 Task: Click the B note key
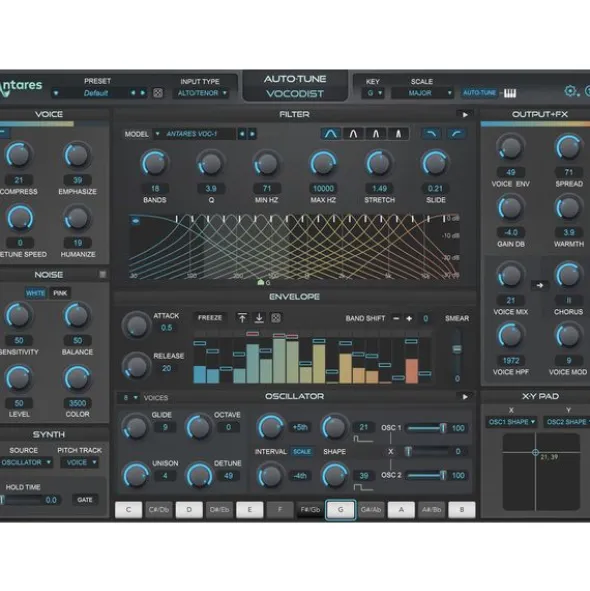pyautogui.click(x=462, y=510)
